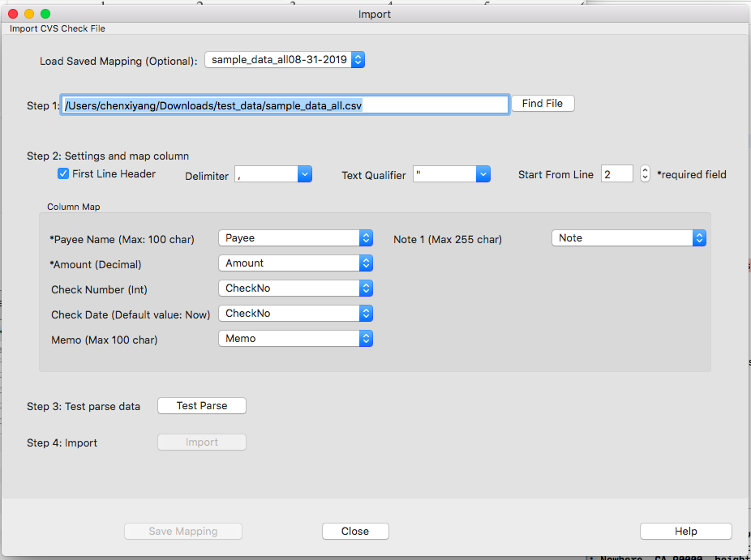The width and height of the screenshot is (751, 560).
Task: Open the Check Number mapping dropdown
Action: pyautogui.click(x=295, y=289)
